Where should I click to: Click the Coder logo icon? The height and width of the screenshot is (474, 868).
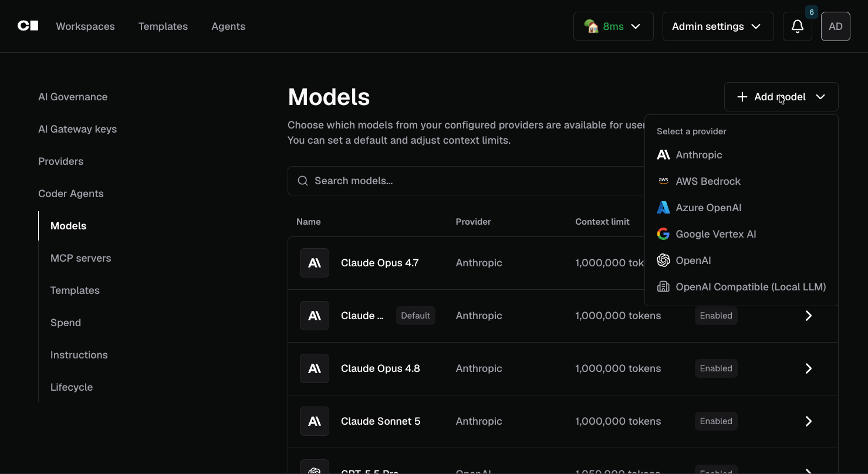[28, 26]
